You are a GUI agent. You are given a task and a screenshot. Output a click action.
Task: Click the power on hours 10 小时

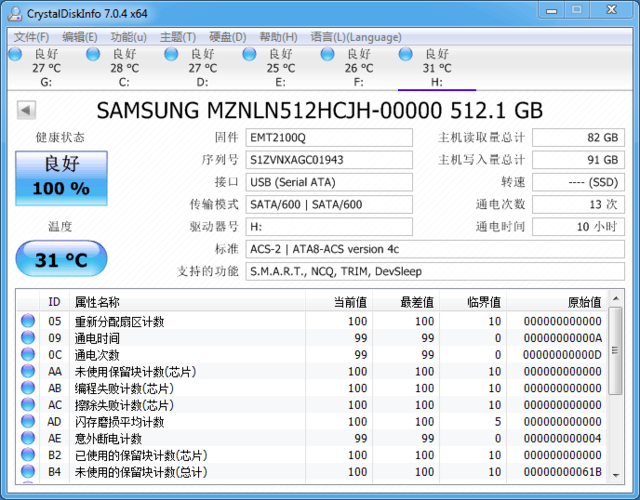(x=578, y=227)
